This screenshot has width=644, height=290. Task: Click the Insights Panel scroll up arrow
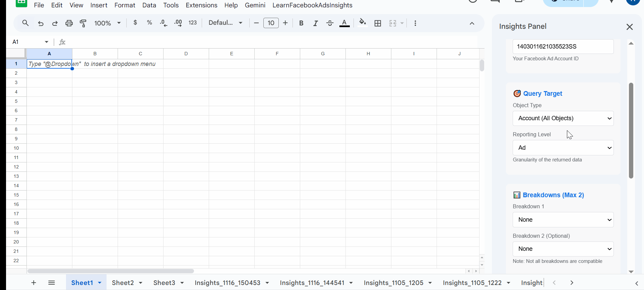631,43
